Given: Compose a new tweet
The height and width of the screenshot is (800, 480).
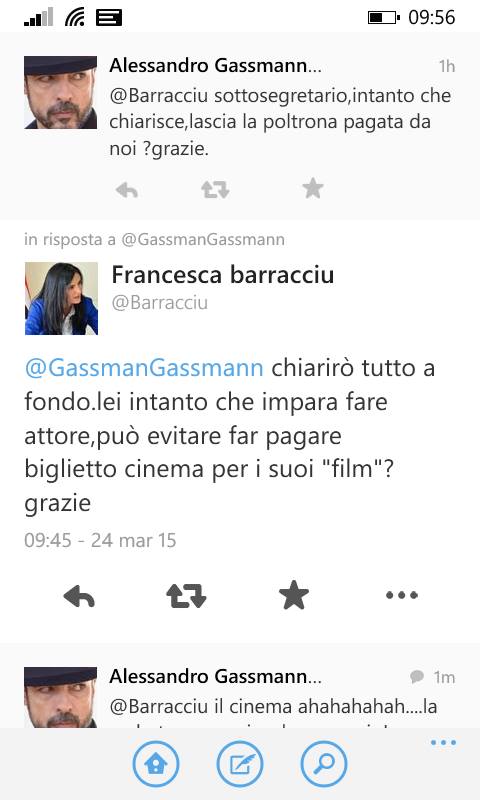Looking at the screenshot, I should coord(240,764).
